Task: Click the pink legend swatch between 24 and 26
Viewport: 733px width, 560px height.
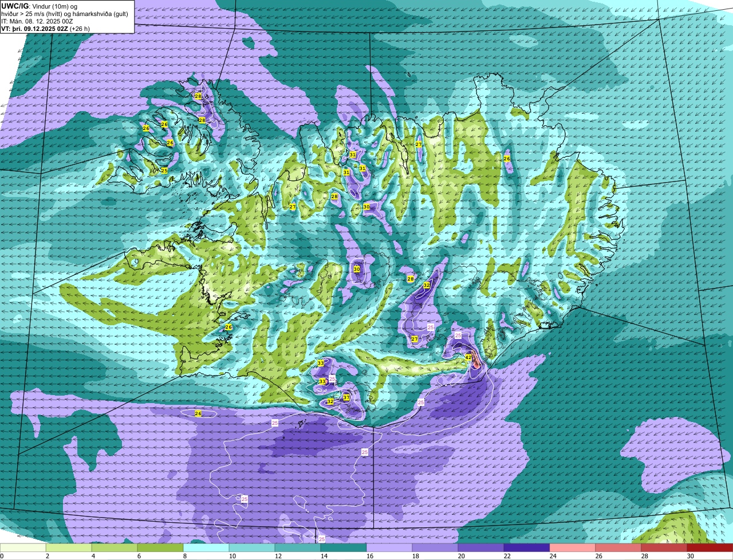Action: [x=573, y=547]
